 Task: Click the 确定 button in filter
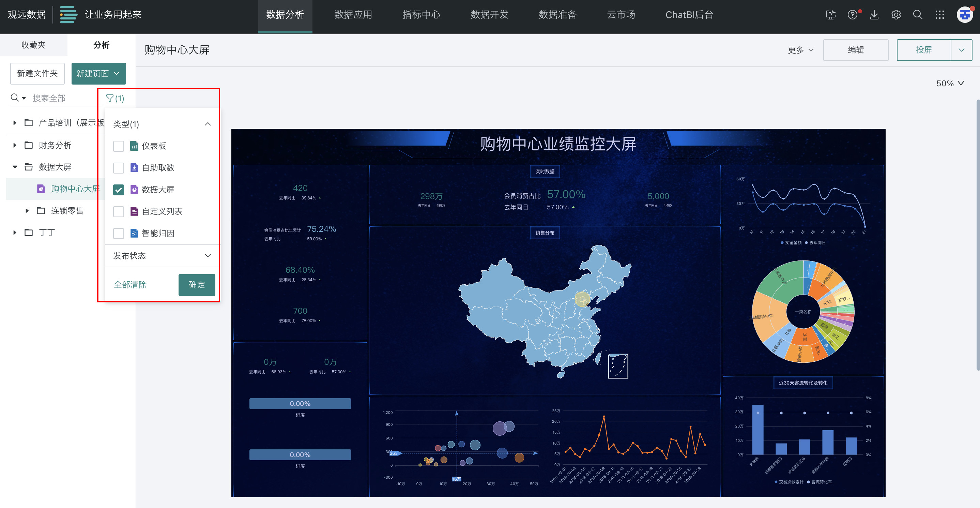tap(197, 285)
